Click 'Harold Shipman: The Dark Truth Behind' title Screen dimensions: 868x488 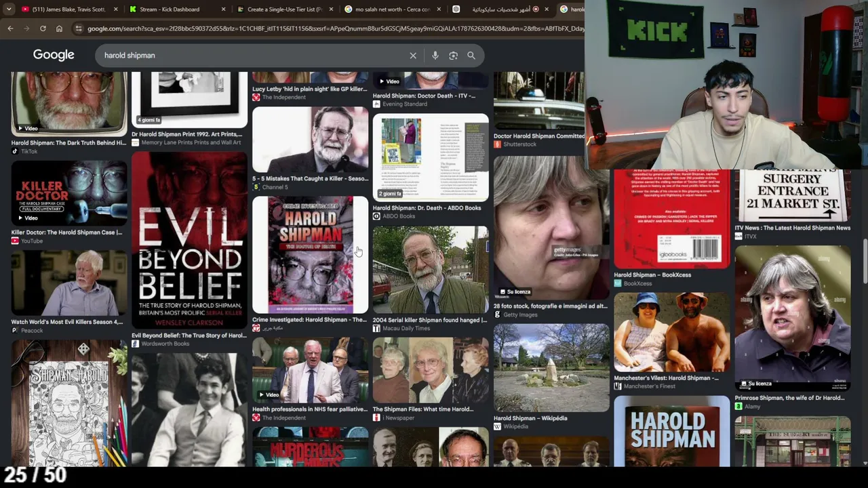click(x=68, y=143)
